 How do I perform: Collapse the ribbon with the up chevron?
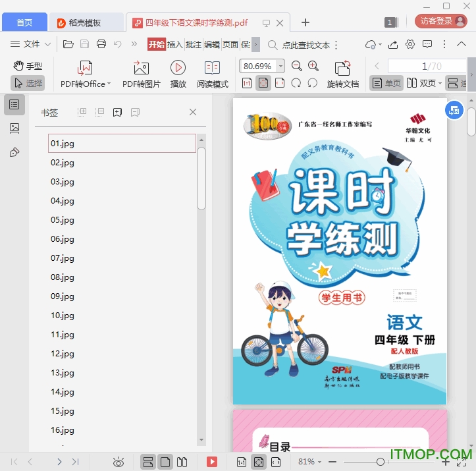click(462, 44)
